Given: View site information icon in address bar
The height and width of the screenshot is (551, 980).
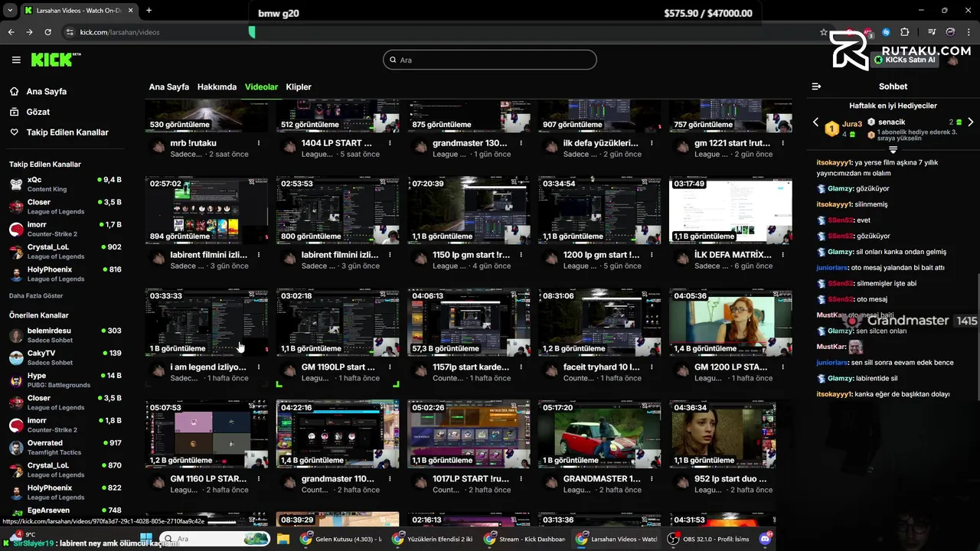Looking at the screenshot, I should pyautogui.click(x=70, y=32).
